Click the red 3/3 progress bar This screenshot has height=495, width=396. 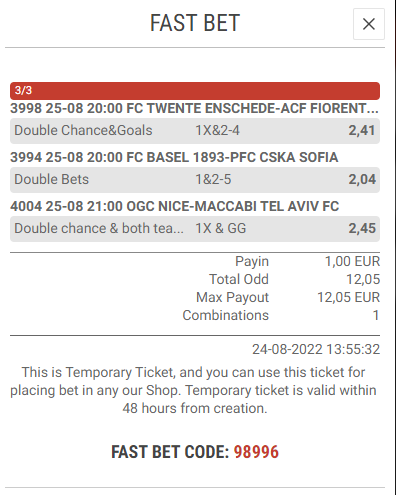[x=195, y=91]
